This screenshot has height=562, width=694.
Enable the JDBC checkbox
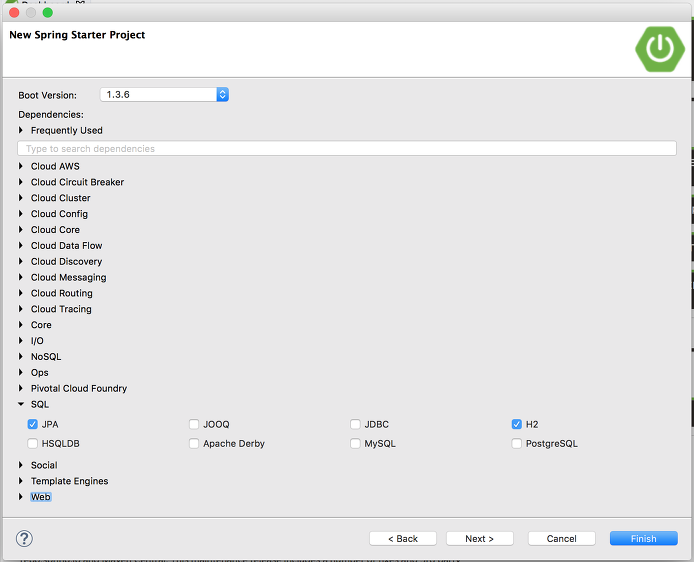coord(355,424)
